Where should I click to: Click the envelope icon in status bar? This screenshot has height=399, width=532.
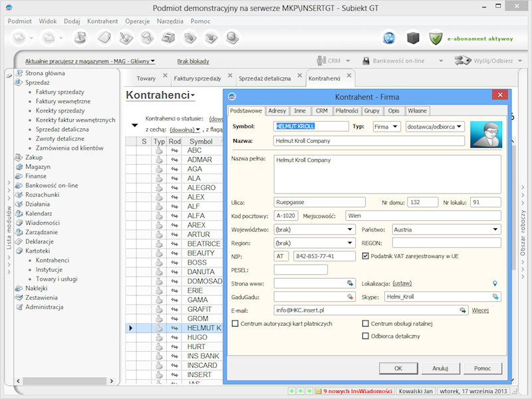[x=319, y=391]
